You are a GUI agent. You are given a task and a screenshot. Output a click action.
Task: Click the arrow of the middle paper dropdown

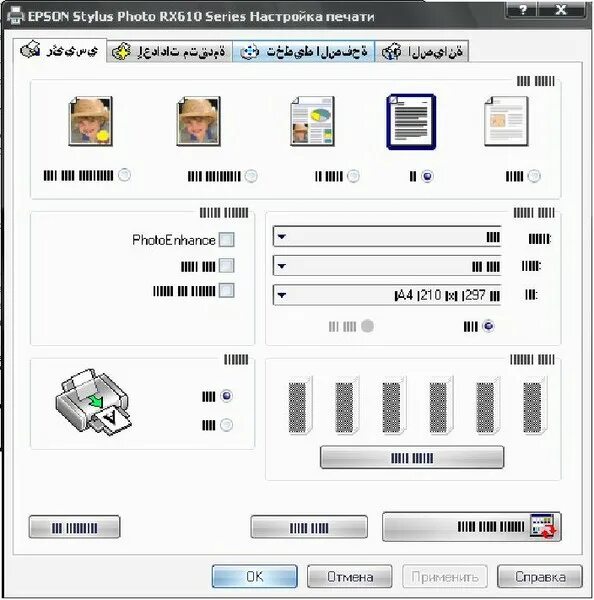[282, 266]
